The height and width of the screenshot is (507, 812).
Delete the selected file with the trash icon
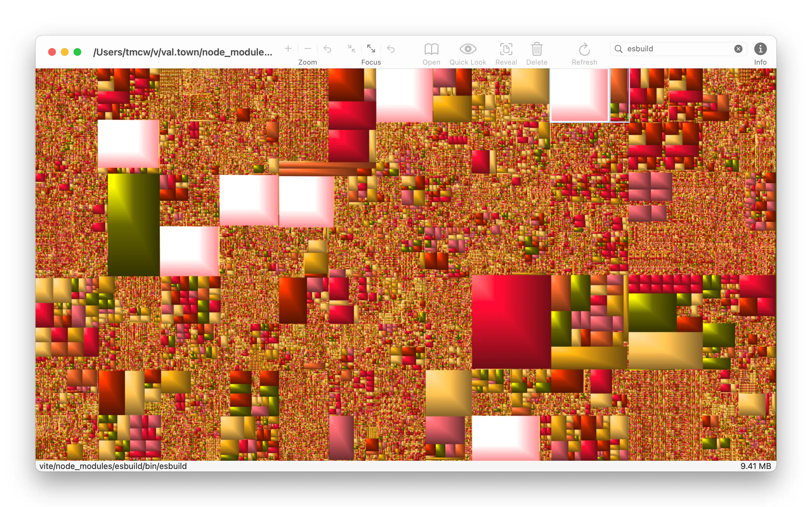pos(537,49)
